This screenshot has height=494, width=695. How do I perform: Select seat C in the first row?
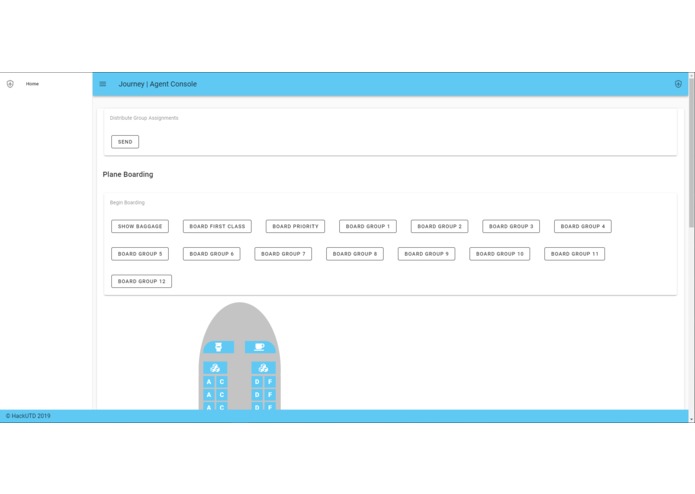pyautogui.click(x=222, y=381)
